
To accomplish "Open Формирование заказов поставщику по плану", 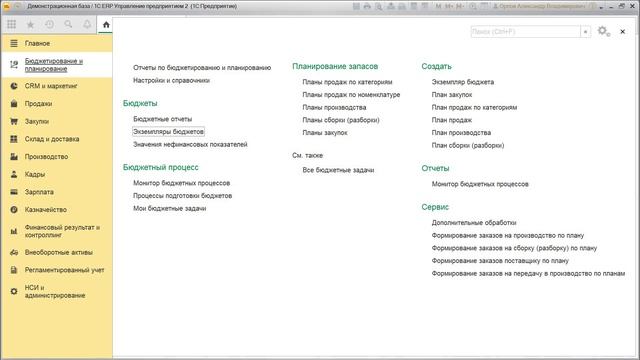I will [x=500, y=261].
